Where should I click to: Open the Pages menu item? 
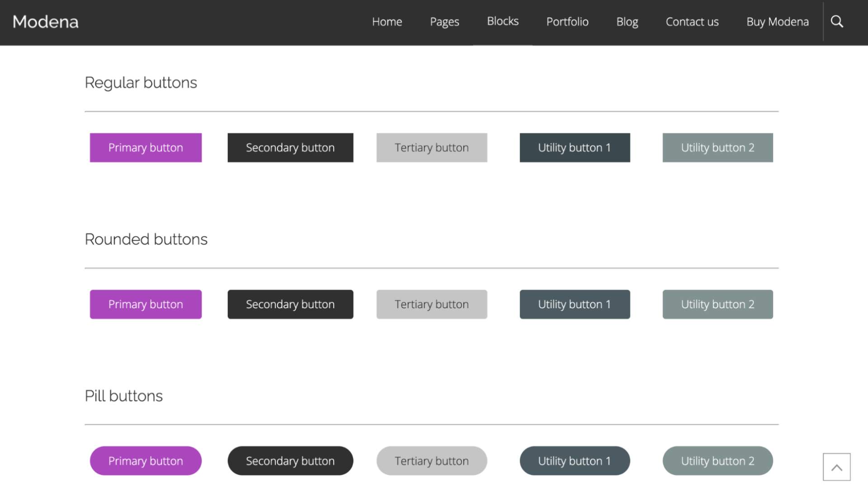(x=444, y=22)
